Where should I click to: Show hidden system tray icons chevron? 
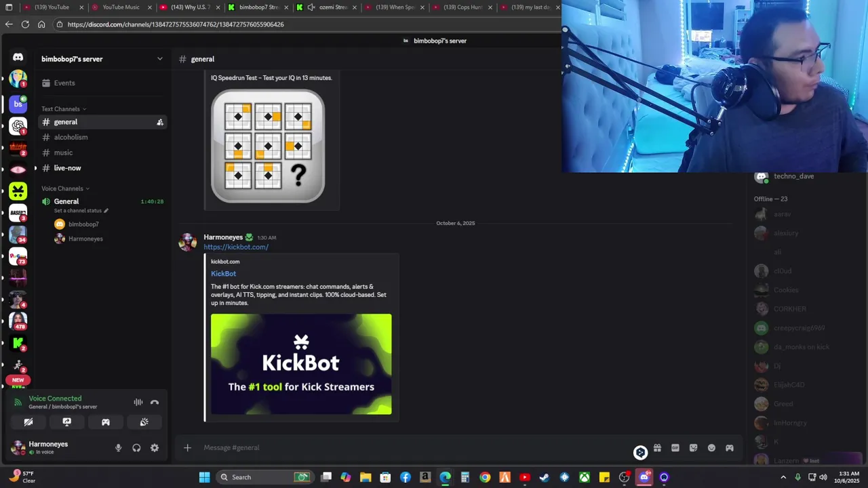pyautogui.click(x=784, y=477)
